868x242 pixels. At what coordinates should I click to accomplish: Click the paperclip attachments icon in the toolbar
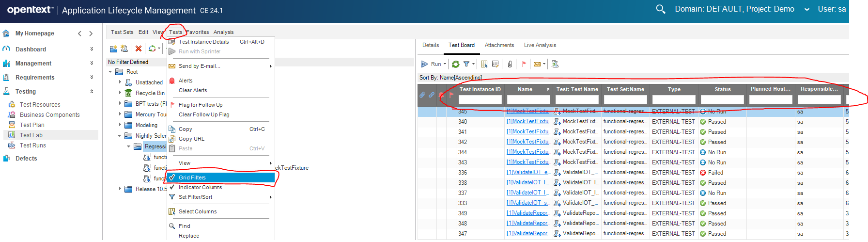coord(510,64)
